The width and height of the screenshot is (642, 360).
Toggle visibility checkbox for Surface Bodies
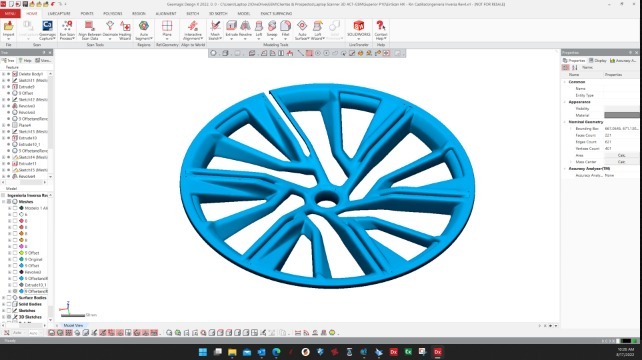point(9,298)
